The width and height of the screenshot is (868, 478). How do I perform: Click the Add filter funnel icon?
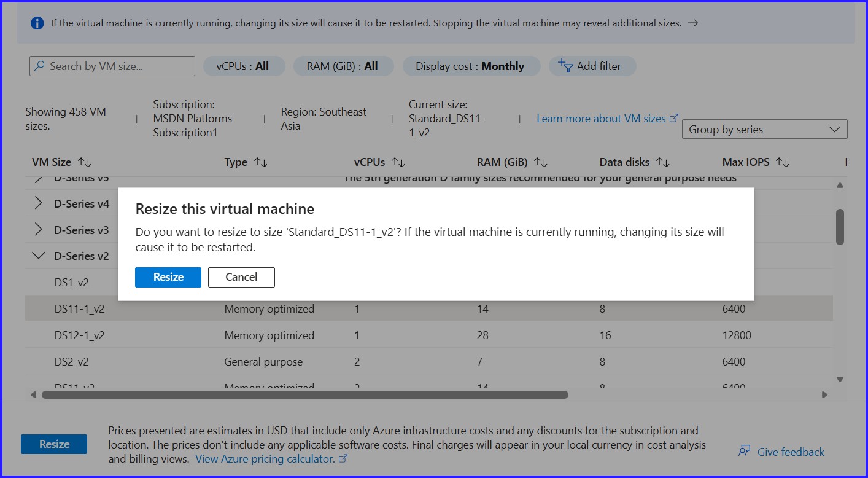click(x=565, y=66)
